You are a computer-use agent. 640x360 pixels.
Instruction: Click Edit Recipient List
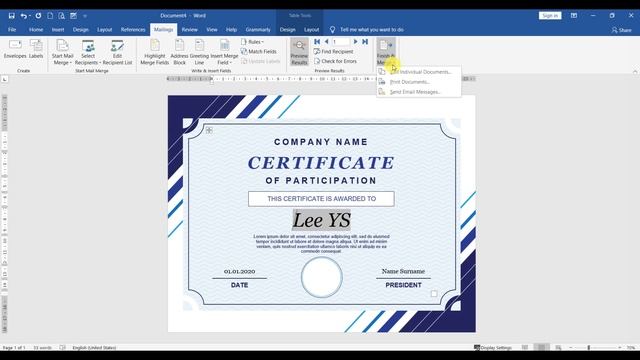pos(117,52)
